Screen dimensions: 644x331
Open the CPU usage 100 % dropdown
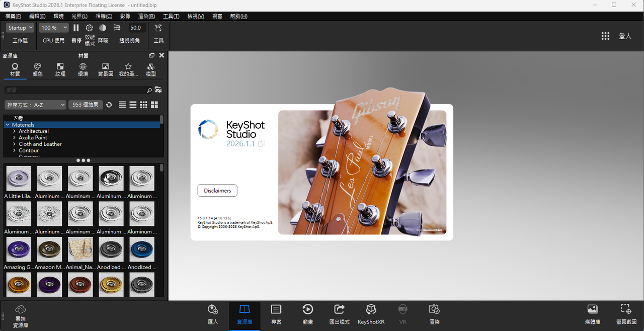tap(54, 28)
